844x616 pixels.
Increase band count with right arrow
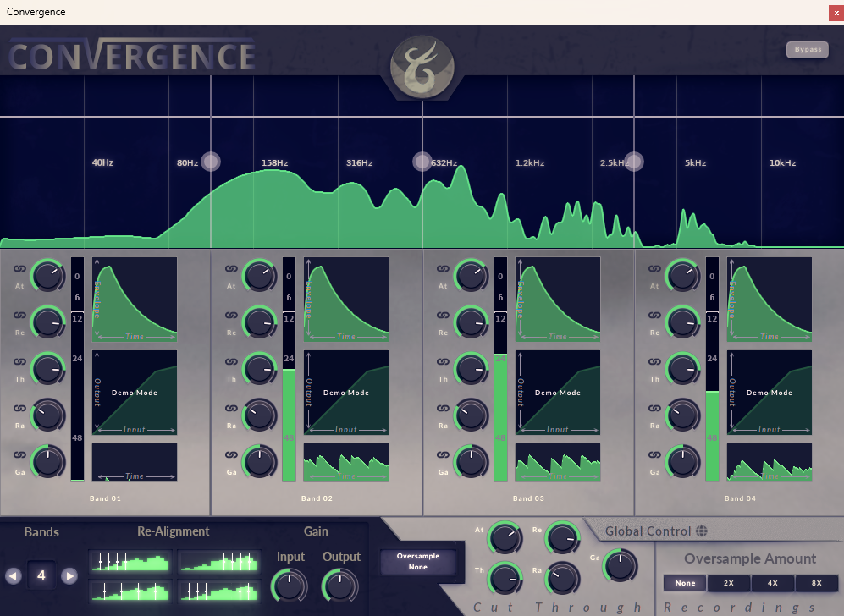coord(70,576)
